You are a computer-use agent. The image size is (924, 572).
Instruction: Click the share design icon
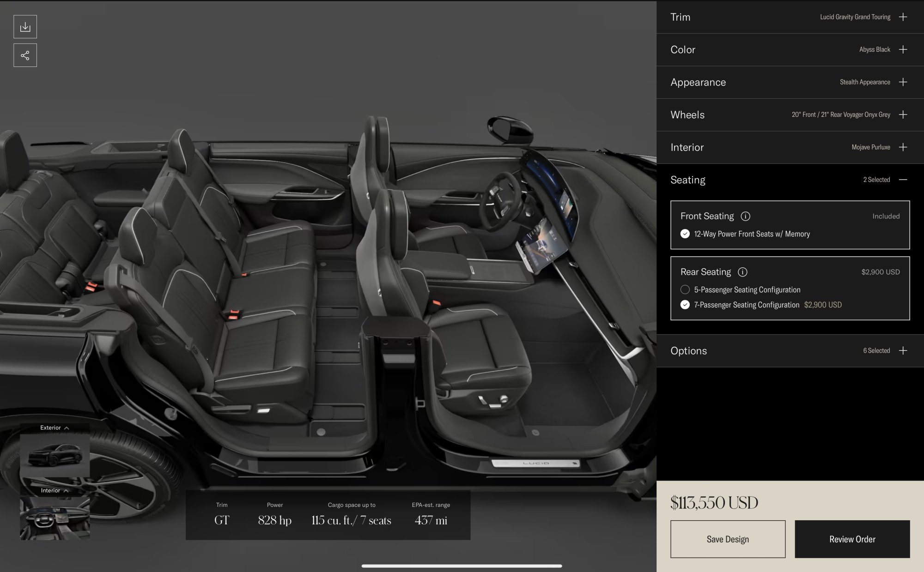click(x=25, y=55)
